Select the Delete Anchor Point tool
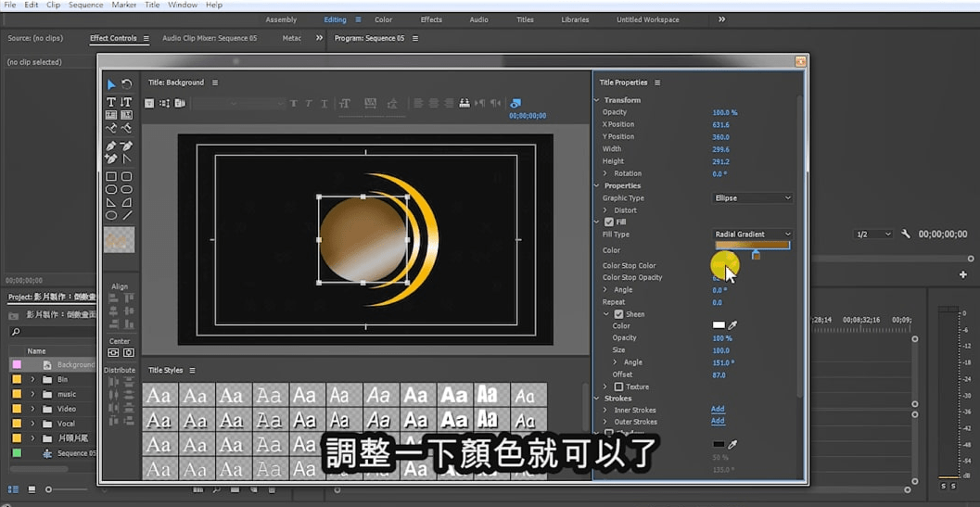Image resolution: width=980 pixels, height=507 pixels. [126, 146]
